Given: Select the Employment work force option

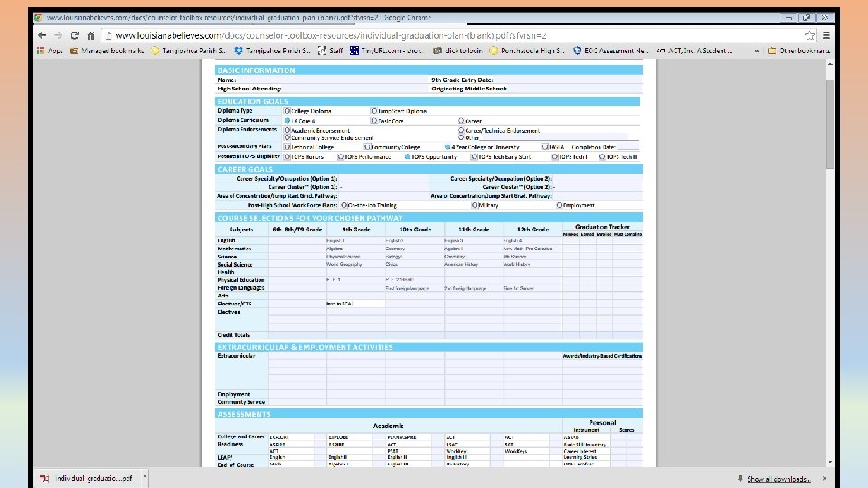Looking at the screenshot, I should click(560, 205).
